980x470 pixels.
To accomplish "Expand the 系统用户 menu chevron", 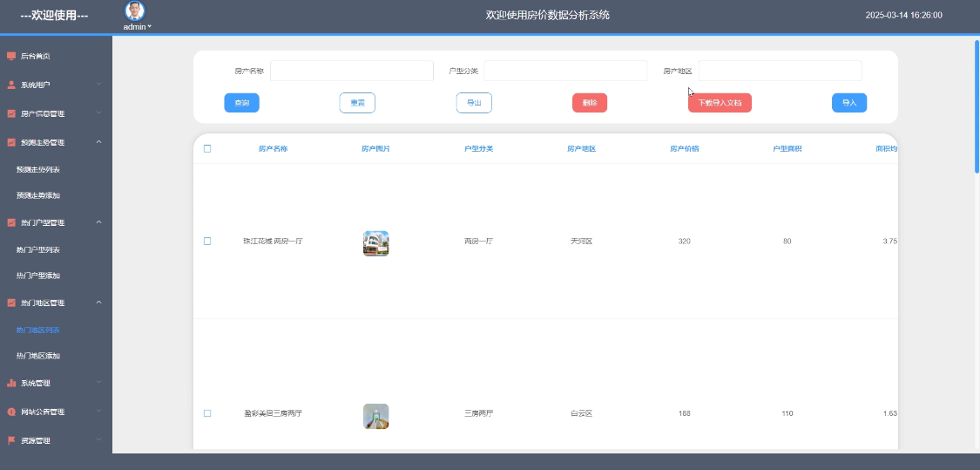I will pyautogui.click(x=98, y=85).
